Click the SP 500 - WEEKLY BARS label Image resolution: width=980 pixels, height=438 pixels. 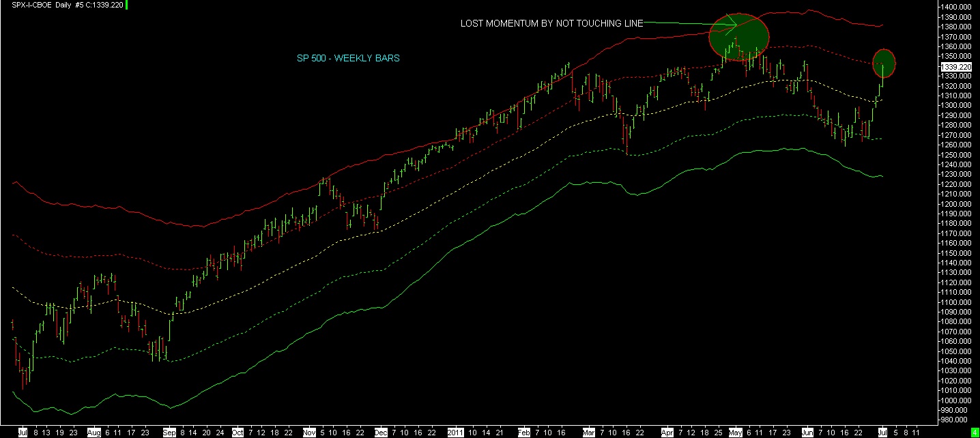pos(348,59)
